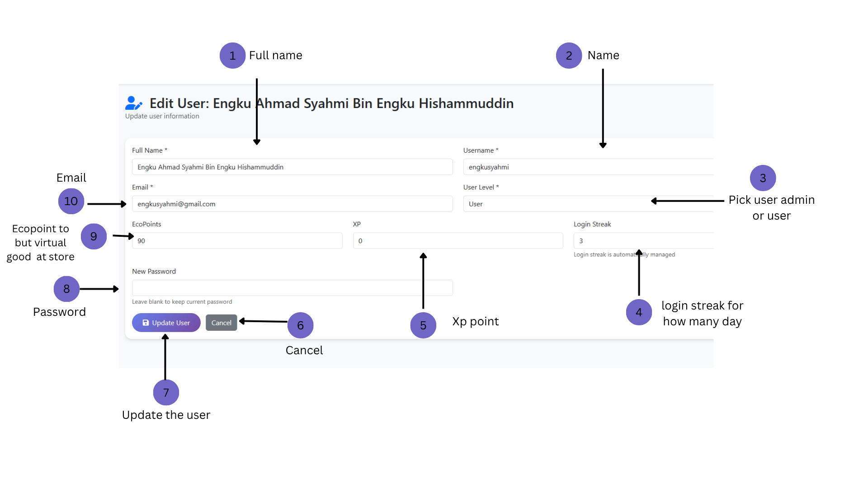This screenshot has width=868, height=488.
Task: Click the purple number 7 annotation circle
Action: (x=166, y=393)
